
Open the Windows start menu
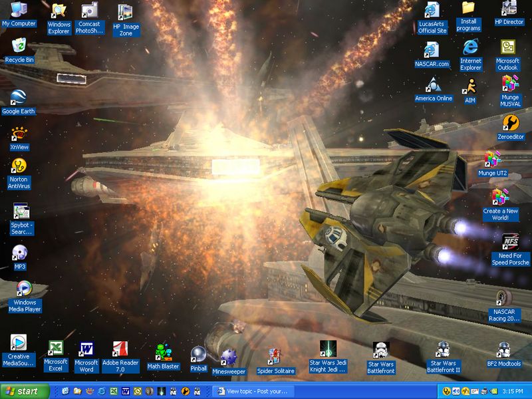tap(25, 391)
